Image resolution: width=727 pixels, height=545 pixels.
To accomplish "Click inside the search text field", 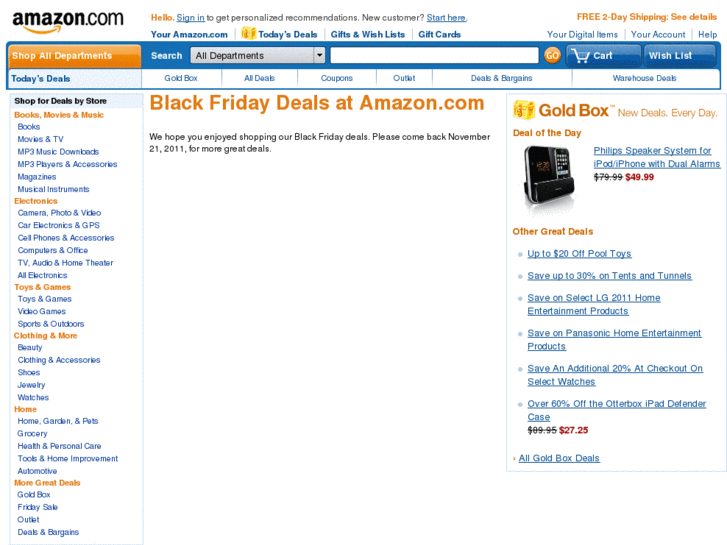I will pyautogui.click(x=435, y=56).
